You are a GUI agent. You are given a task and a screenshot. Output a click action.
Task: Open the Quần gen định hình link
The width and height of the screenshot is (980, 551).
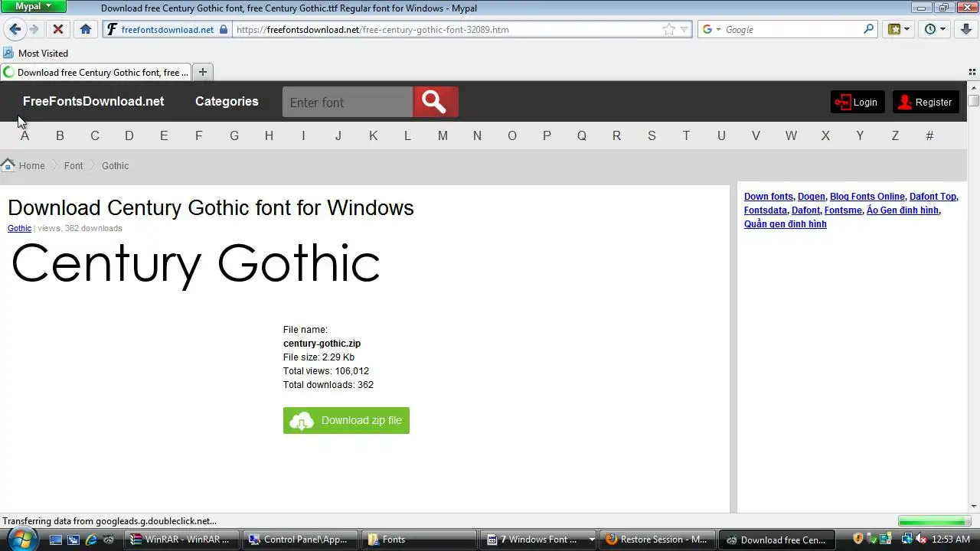(786, 224)
